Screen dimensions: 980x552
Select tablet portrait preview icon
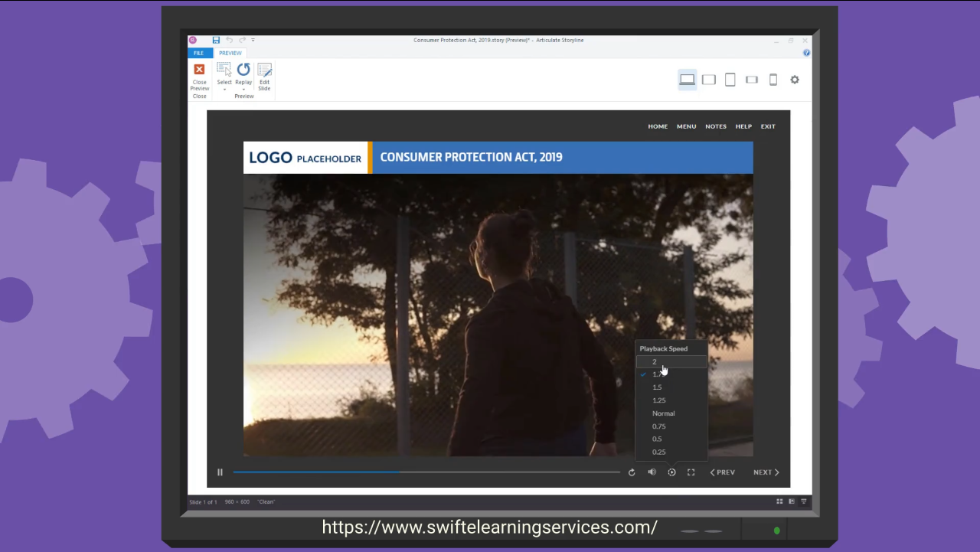click(730, 80)
